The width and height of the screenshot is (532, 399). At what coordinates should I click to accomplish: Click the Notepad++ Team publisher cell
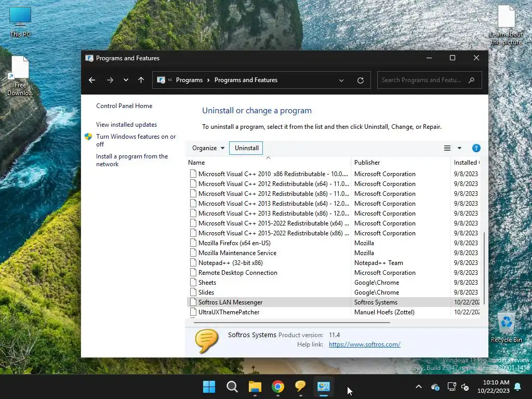(379, 262)
